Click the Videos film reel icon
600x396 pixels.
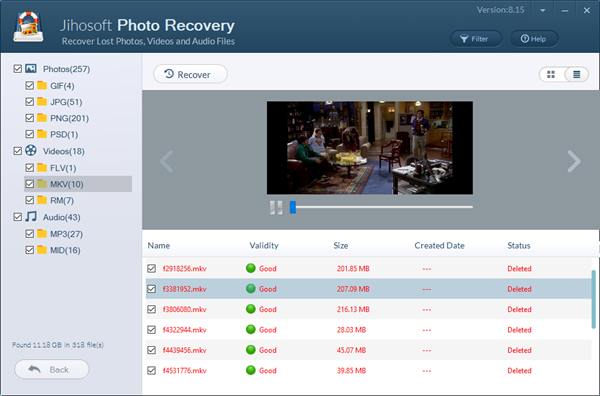pos(31,150)
